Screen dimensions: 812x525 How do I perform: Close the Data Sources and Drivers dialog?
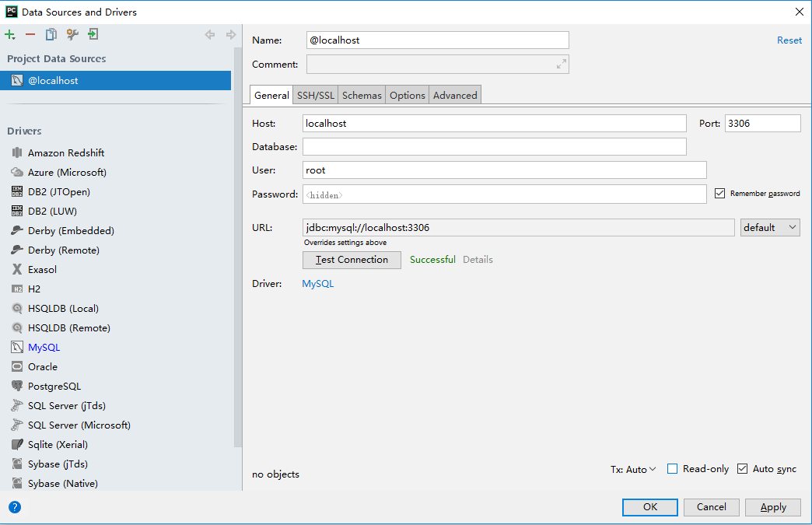pos(799,12)
